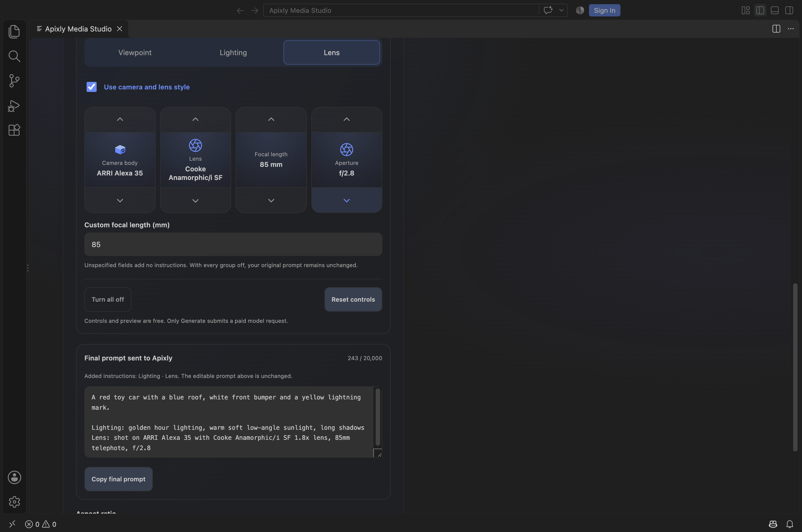Screen dimensions: 802x532
Task: Select the Apixly Media Studio editor tab
Action: 78,29
